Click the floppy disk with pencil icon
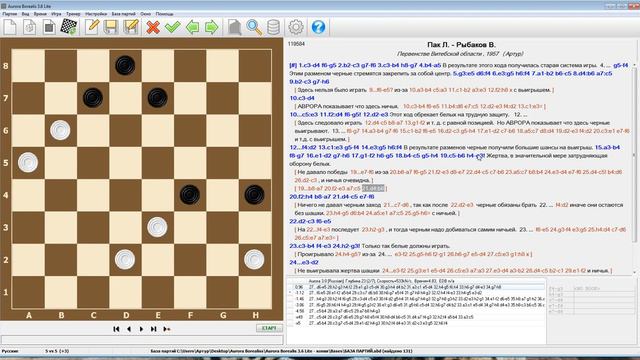 (131, 27)
